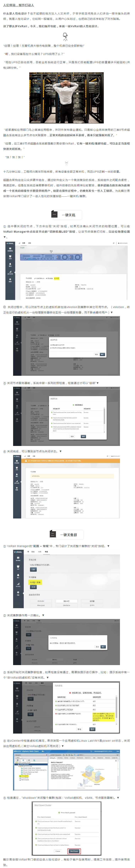Click the 关闭 button below the highlighted 关闭整个群集 text
The height and width of the screenshot is (868, 135).
pyautogui.click(x=33, y=587)
